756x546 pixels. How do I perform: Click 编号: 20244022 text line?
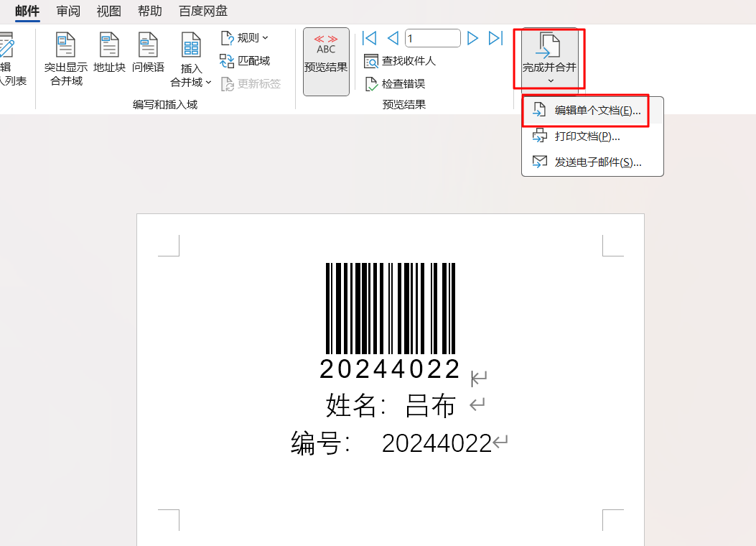point(391,443)
